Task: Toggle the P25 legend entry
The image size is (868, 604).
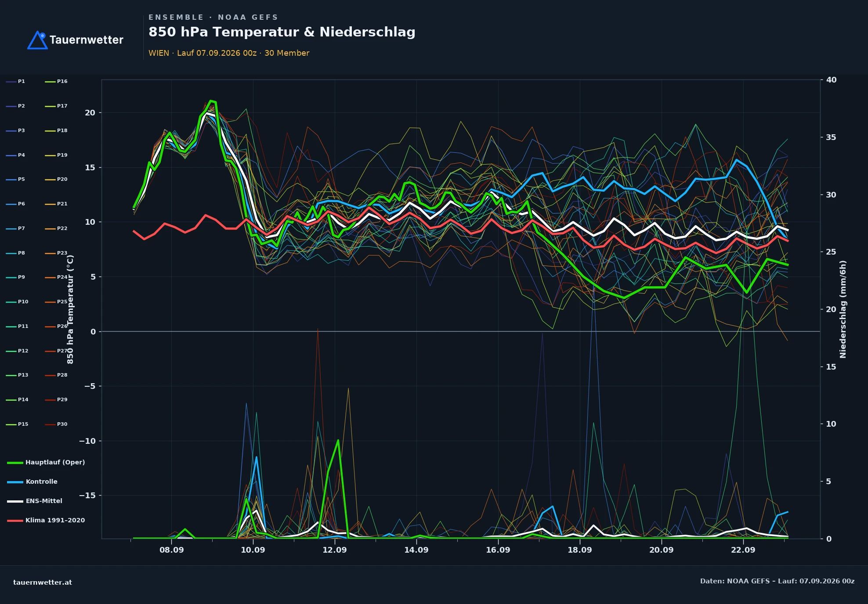Action: pyautogui.click(x=56, y=302)
